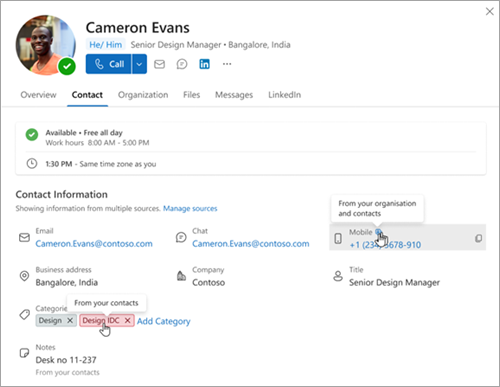Viewport: 500px width, 387px height.
Task: Copy mobile number using copy icon
Action: (x=478, y=238)
